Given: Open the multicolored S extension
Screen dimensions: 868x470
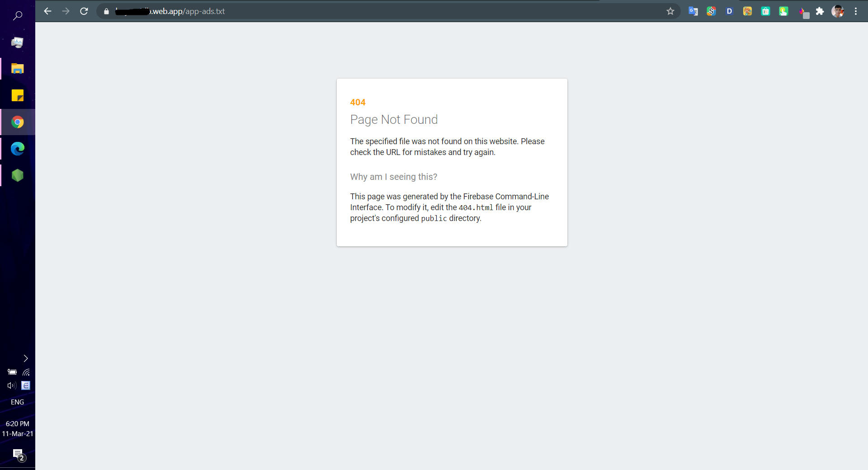Looking at the screenshot, I should [x=711, y=11].
